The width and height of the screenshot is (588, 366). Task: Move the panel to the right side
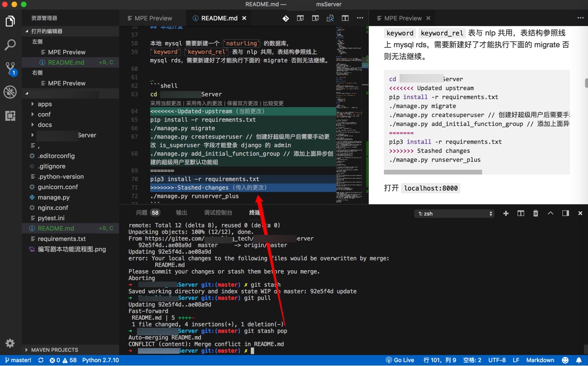[565, 214]
